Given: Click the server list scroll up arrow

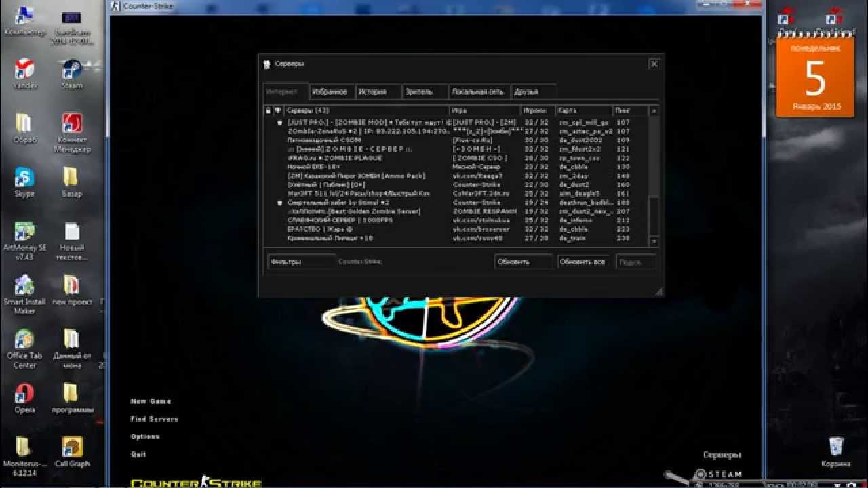Looking at the screenshot, I should [x=654, y=110].
